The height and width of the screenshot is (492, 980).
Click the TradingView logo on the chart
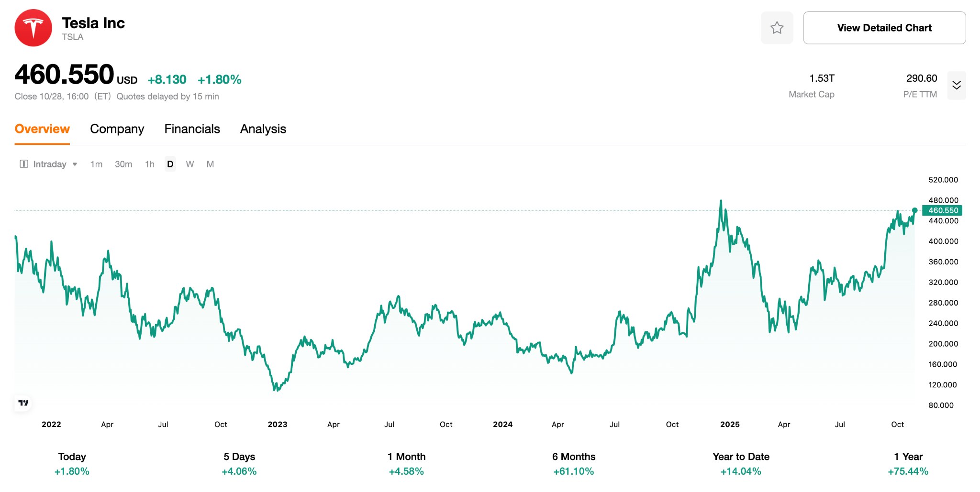[x=22, y=403]
